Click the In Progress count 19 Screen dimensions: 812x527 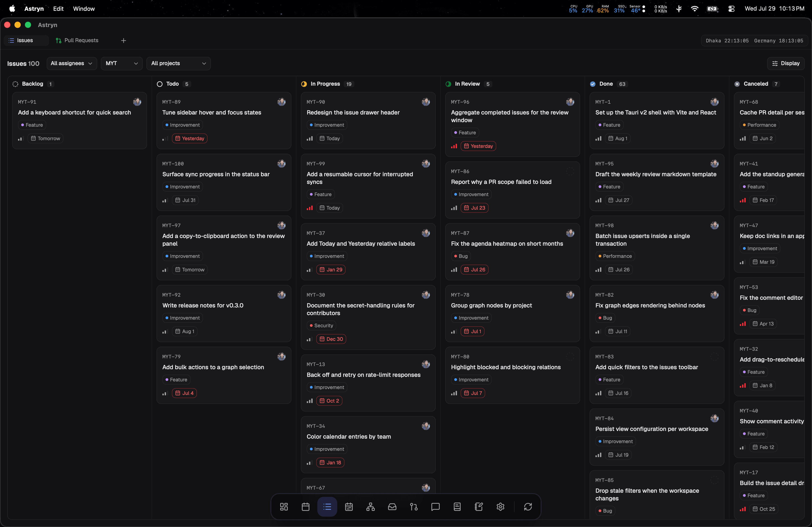click(x=349, y=84)
